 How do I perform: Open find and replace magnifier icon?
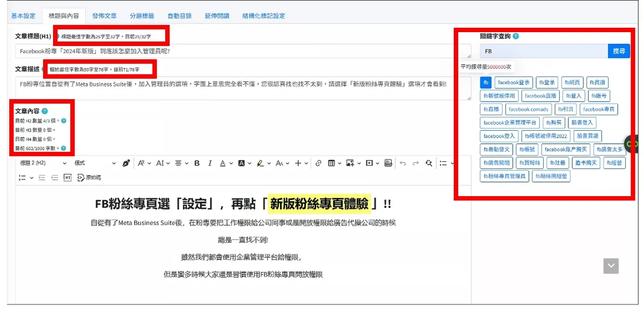[x=428, y=163]
